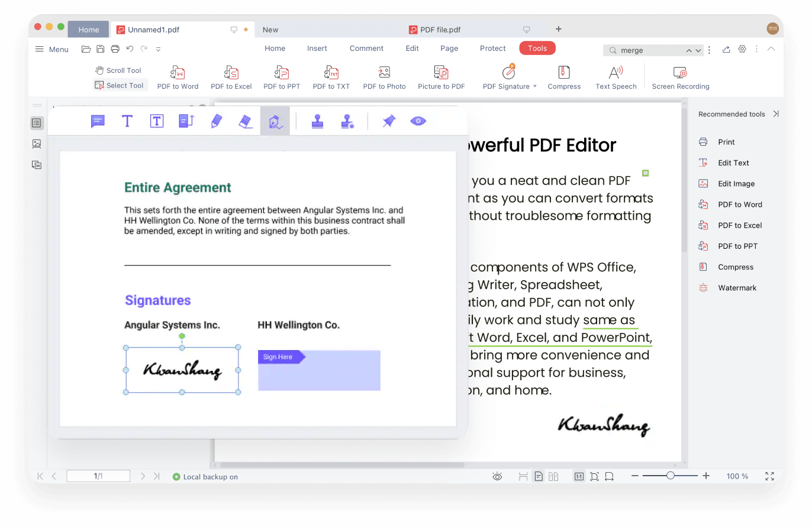812x526 pixels.
Task: Click the pushpin icon in annotation bar
Action: click(x=388, y=121)
